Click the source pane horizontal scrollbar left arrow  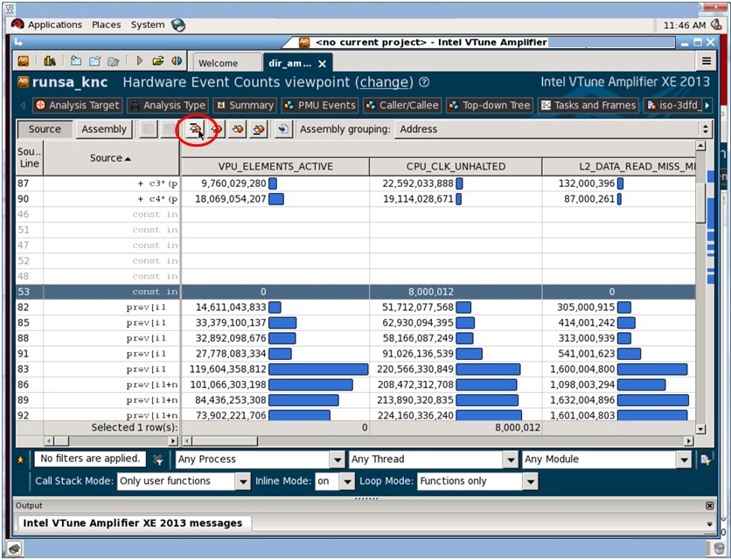(x=48, y=440)
